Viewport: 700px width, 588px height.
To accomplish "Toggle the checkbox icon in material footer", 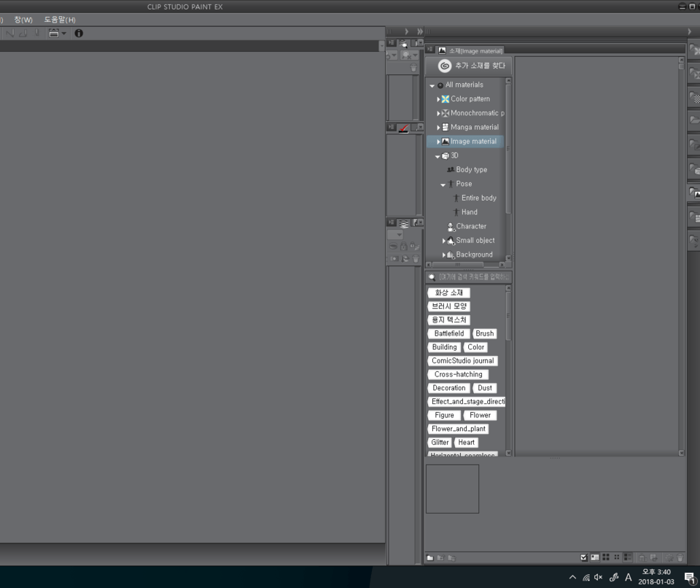I will click(x=583, y=557).
